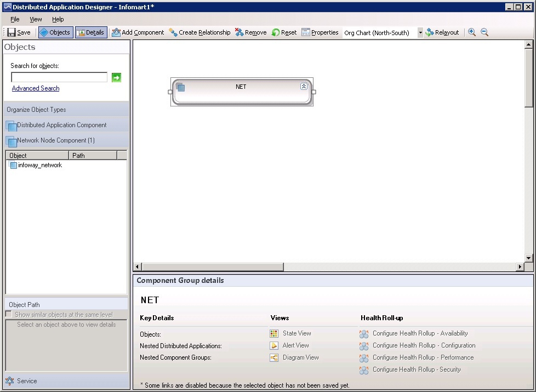Image resolution: width=536 pixels, height=392 pixels.
Task: Open the View menu
Action: 36,19
